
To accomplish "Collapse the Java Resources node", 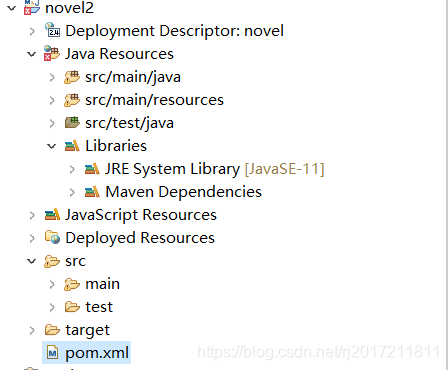I will point(32,54).
